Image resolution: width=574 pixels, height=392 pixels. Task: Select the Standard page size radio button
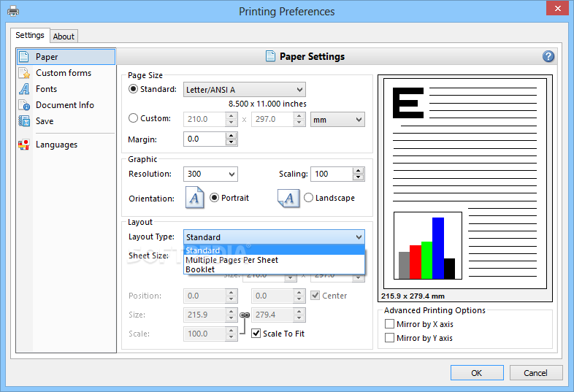tap(133, 89)
